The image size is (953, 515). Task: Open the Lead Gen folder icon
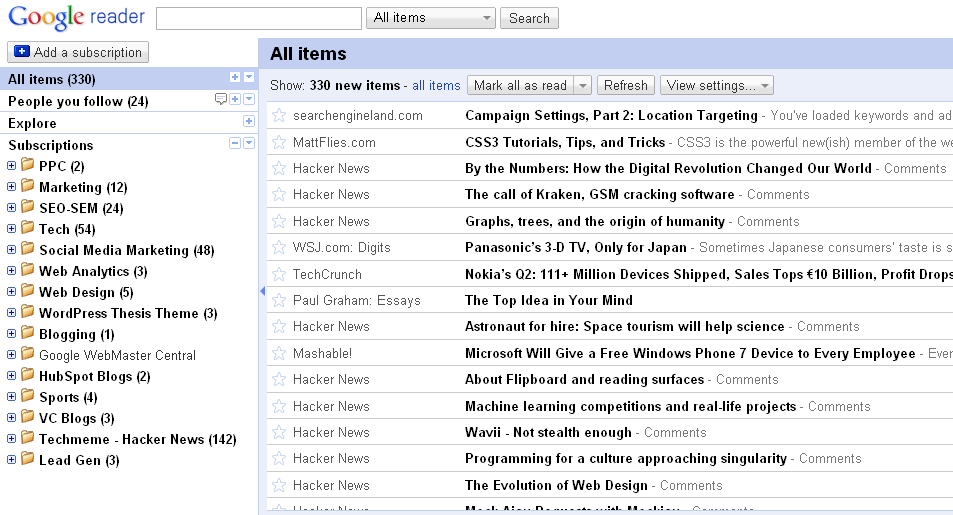tap(27, 458)
